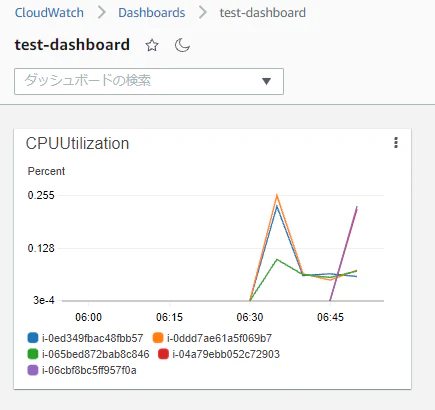Viewport: 435px width, 410px height.
Task: Select legend label i-04a79ebb052c72903
Action: [x=226, y=354]
